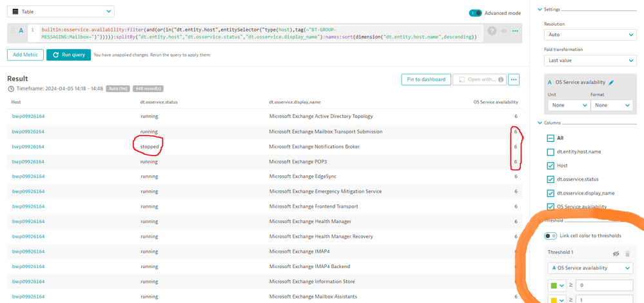644x303 pixels.
Task: Collapse the Columns section
Action: 540,122
